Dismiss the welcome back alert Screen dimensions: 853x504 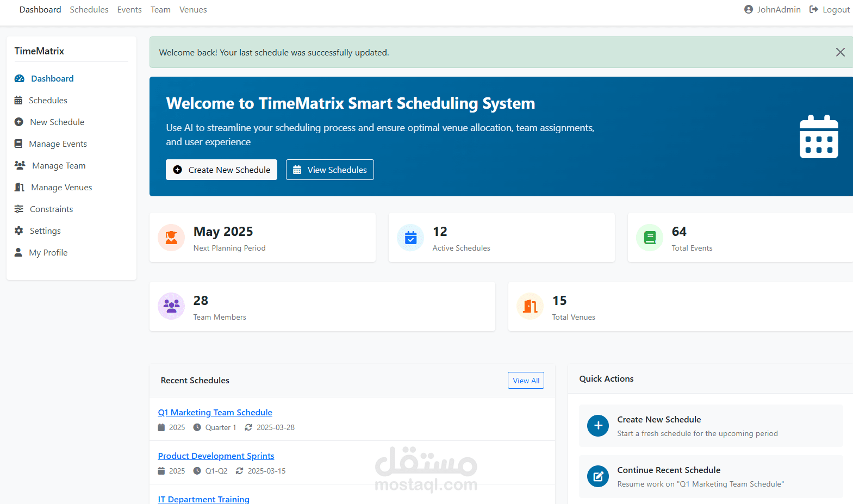pos(840,52)
